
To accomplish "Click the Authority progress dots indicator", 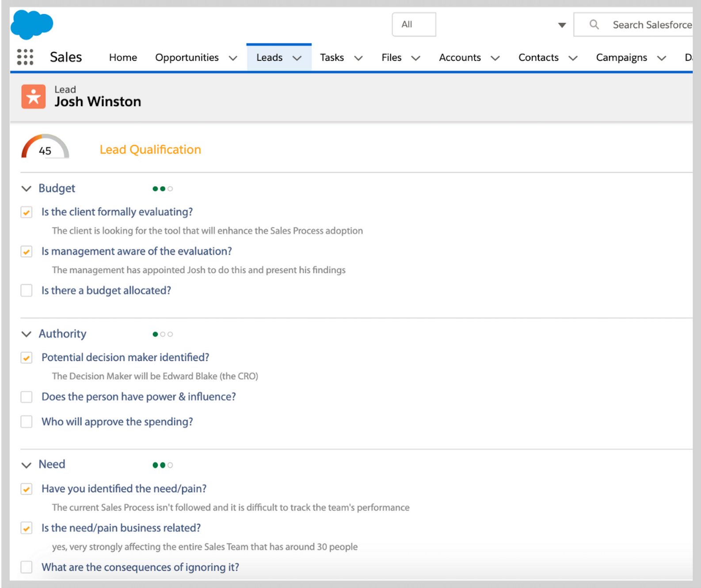I will 163,334.
